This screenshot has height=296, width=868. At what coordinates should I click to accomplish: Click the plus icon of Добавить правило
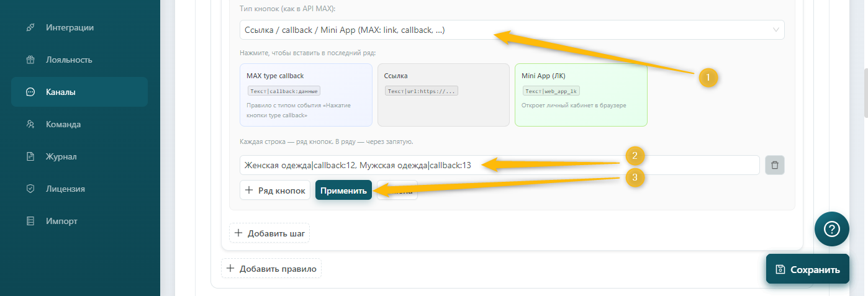click(230, 269)
